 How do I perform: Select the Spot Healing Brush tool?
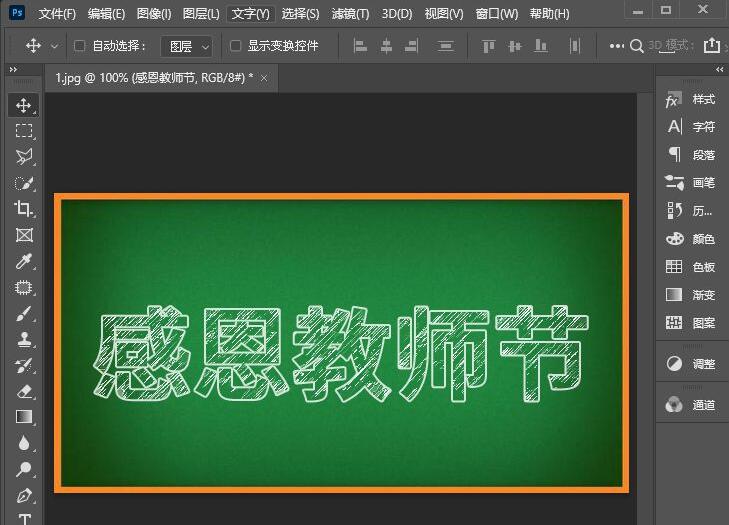click(24, 288)
